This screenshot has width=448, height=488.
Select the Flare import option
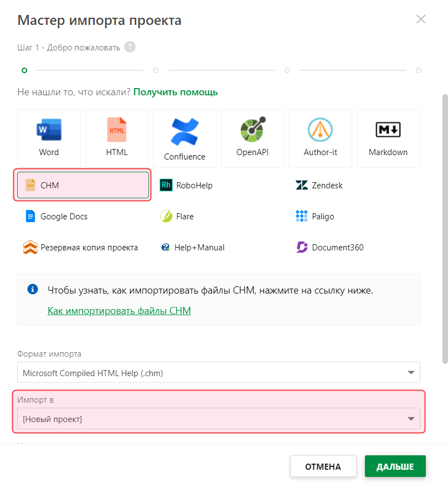tap(184, 217)
